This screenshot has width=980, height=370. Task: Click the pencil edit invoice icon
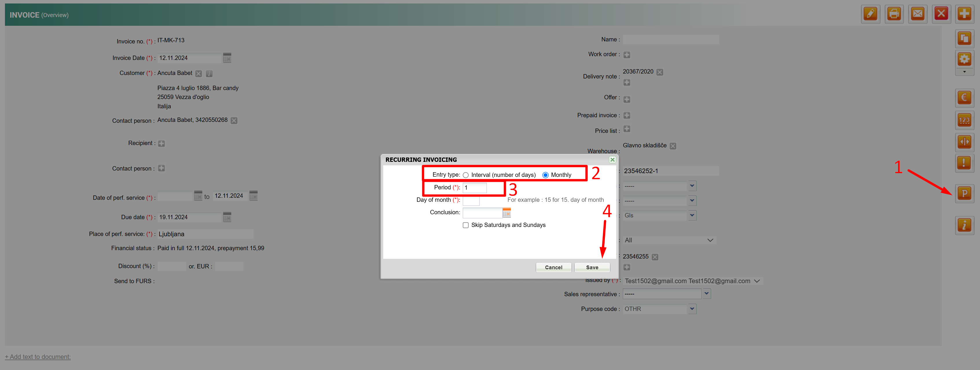pyautogui.click(x=870, y=14)
